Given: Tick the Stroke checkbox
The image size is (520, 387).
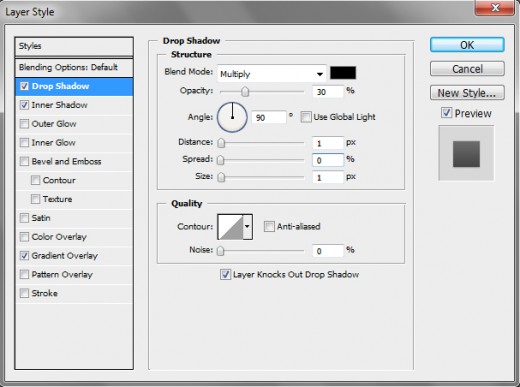Looking at the screenshot, I should click(24, 293).
